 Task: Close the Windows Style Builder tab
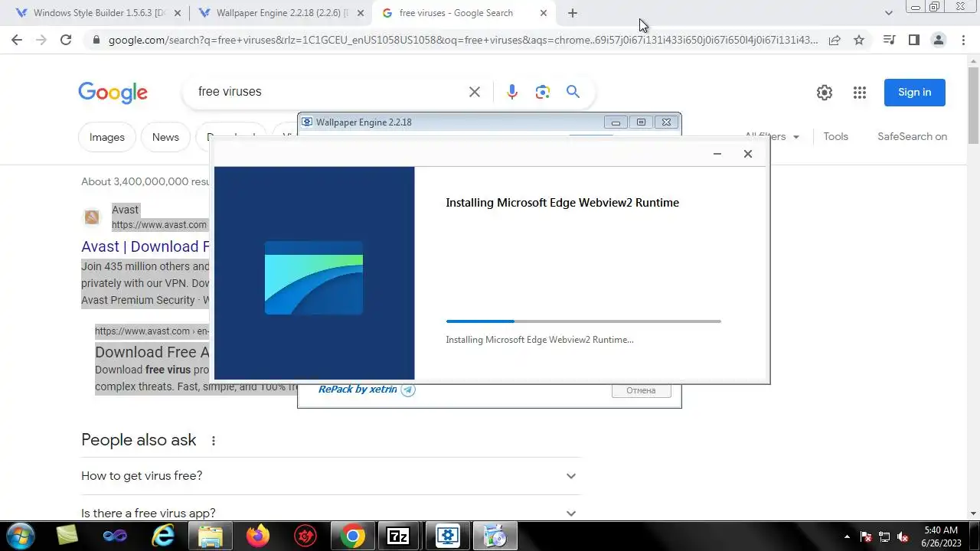[x=178, y=13]
